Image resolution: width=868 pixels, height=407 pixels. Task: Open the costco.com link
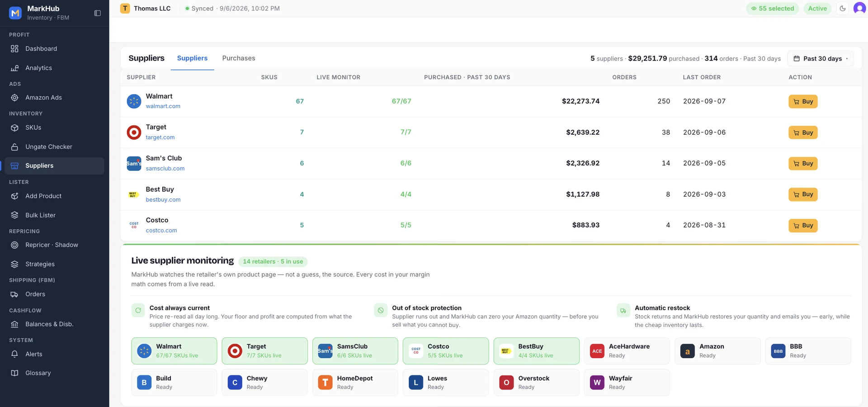click(161, 231)
